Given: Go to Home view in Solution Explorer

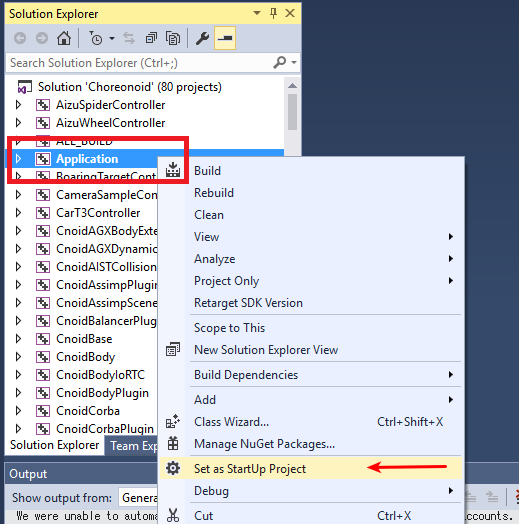Looking at the screenshot, I should pyautogui.click(x=64, y=38).
